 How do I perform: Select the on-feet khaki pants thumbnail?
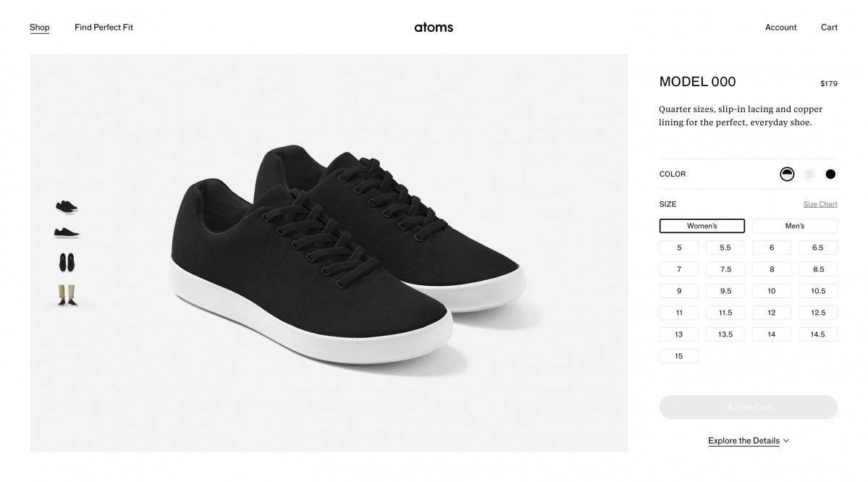point(67,295)
